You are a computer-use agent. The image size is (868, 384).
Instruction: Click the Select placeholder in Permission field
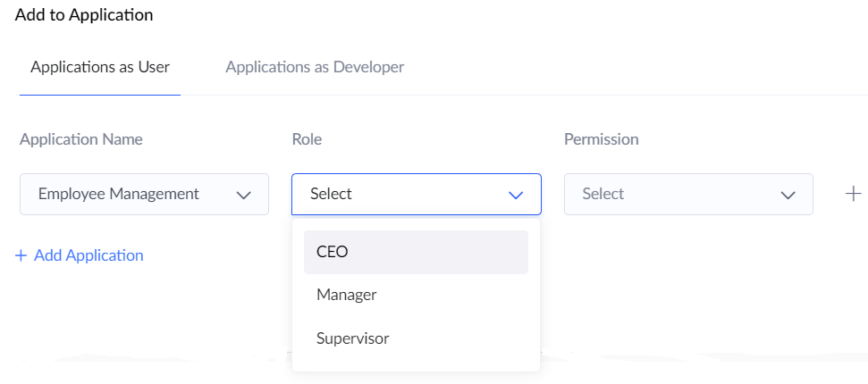pos(603,194)
